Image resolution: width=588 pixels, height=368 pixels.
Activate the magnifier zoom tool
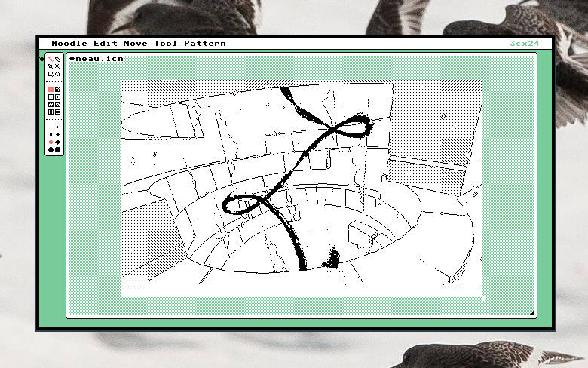tap(58, 75)
